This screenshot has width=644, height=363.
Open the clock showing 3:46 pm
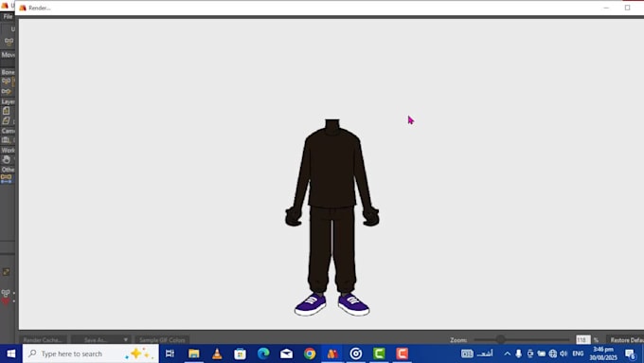click(x=603, y=354)
